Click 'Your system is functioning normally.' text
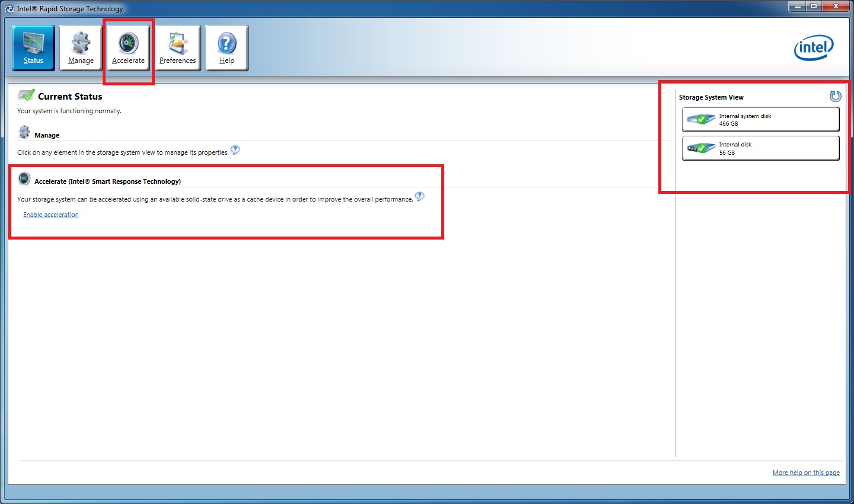Viewport: 854px width, 504px height. coord(69,111)
